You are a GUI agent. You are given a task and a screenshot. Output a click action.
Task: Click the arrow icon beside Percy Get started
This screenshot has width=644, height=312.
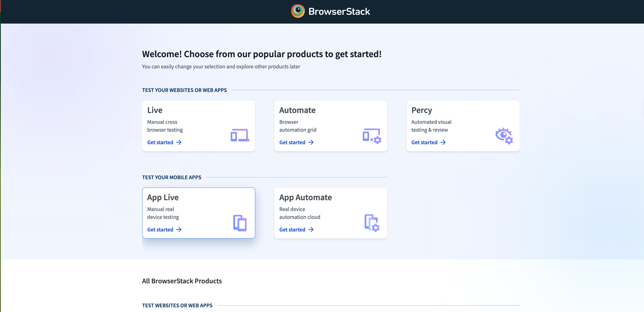pos(443,142)
